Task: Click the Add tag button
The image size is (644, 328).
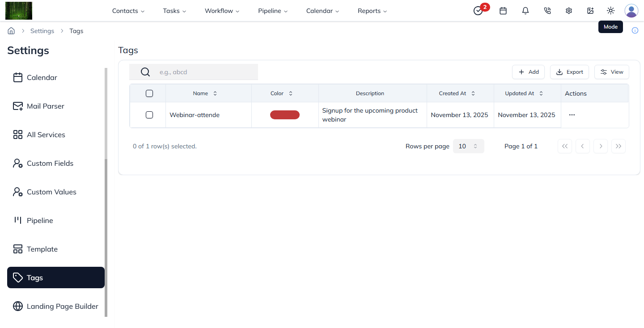Action: pyautogui.click(x=528, y=72)
